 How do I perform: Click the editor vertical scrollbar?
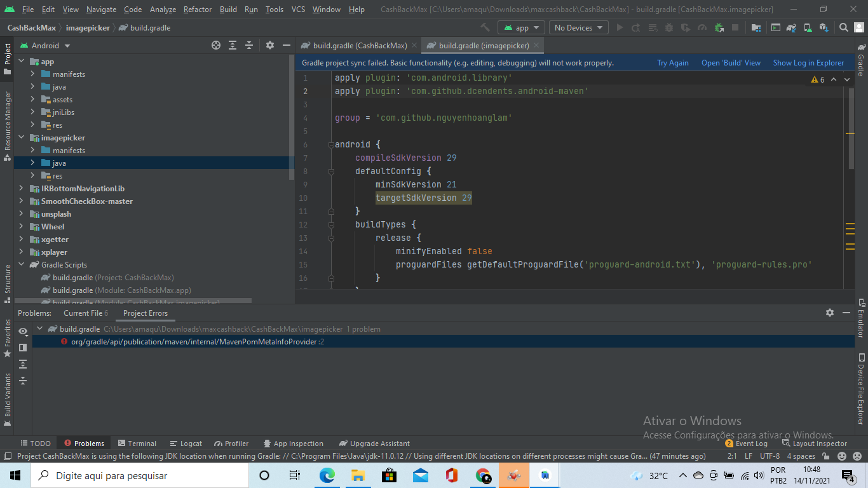point(851,127)
